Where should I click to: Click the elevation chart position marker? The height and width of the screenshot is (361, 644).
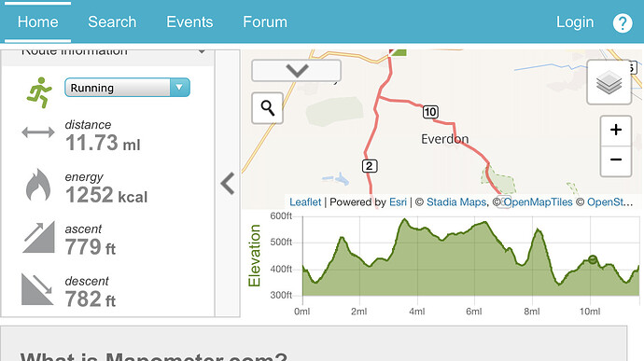pyautogui.click(x=593, y=259)
